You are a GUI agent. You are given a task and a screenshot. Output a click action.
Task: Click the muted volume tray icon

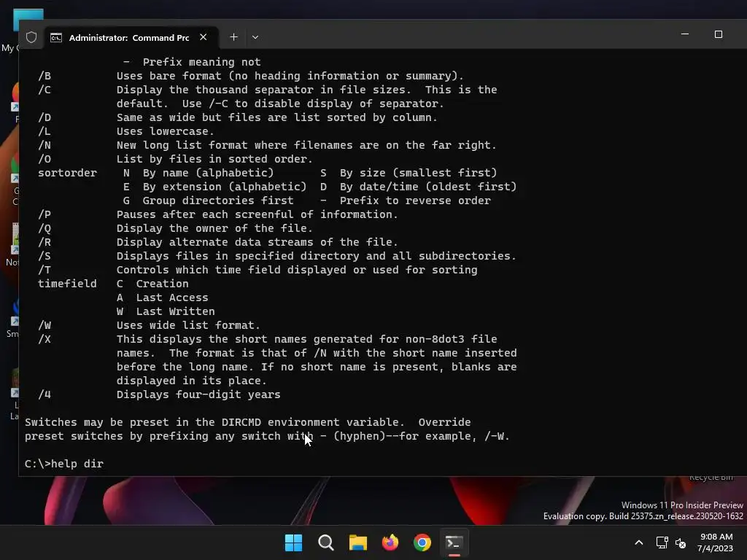tap(681, 542)
